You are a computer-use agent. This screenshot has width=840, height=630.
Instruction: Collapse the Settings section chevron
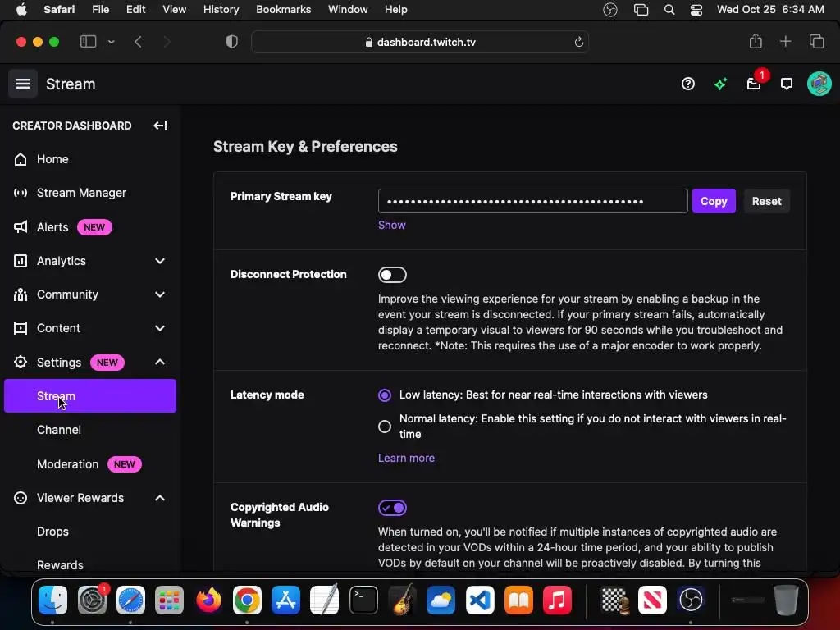coord(160,362)
